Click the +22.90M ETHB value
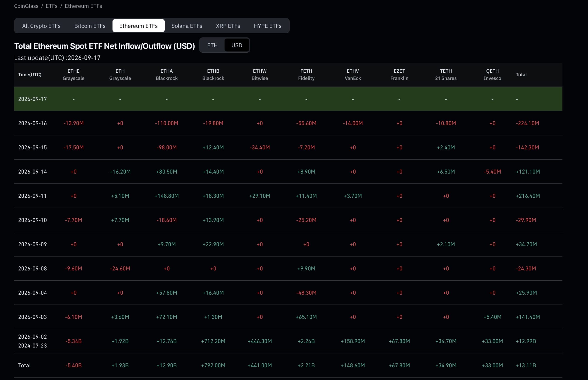The height and width of the screenshot is (380, 588). tap(213, 244)
